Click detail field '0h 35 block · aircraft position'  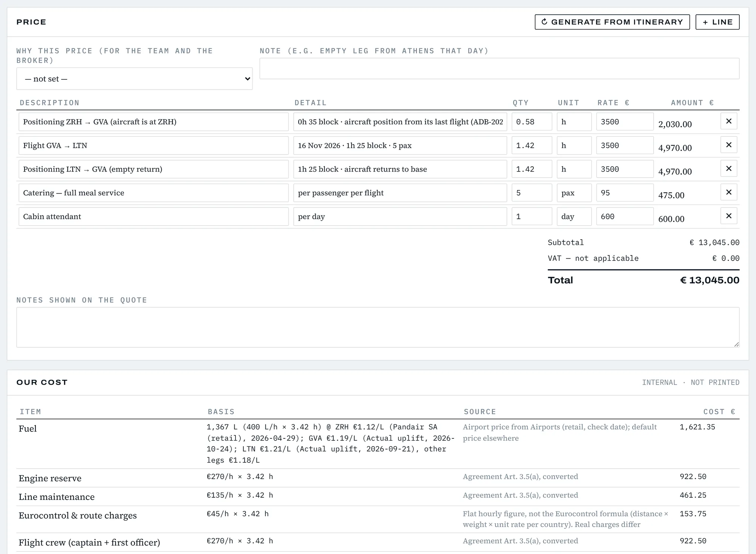click(400, 122)
